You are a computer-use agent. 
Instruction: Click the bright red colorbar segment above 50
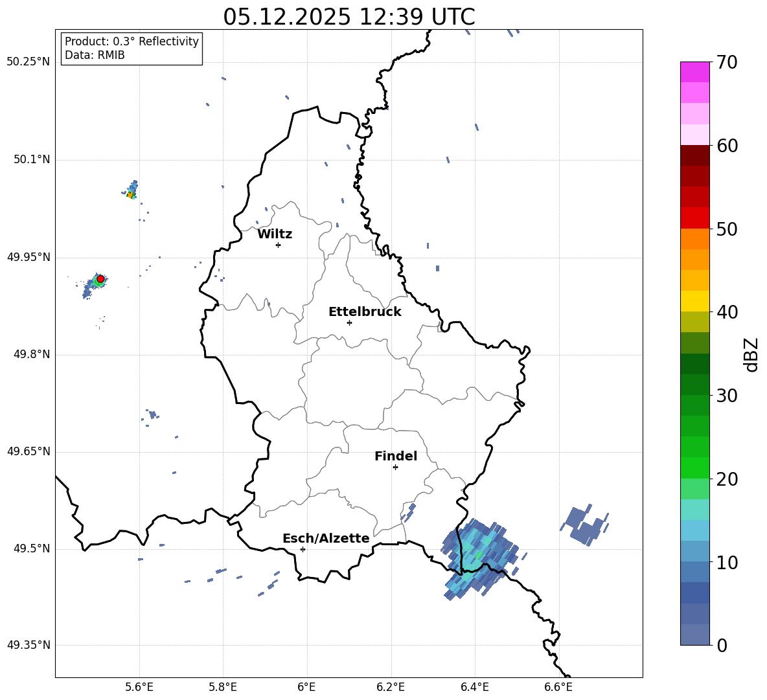pos(694,218)
